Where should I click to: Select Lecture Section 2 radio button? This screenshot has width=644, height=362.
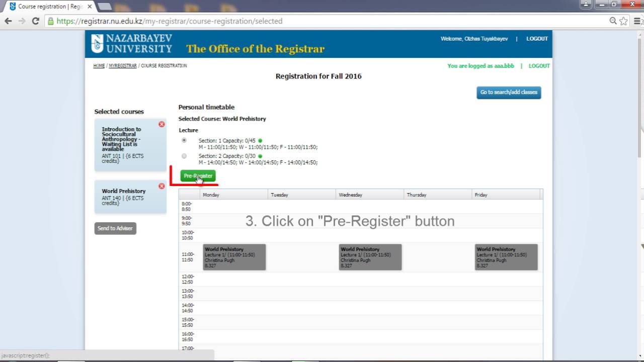[184, 156]
